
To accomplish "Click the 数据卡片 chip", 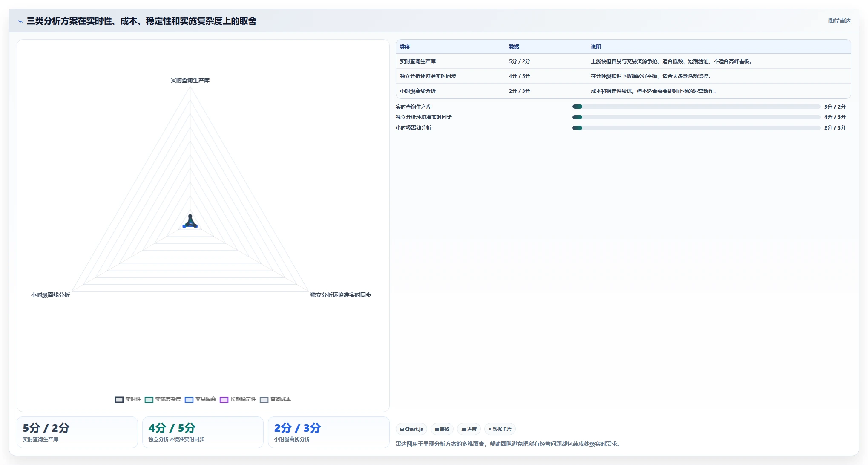I will (x=500, y=429).
